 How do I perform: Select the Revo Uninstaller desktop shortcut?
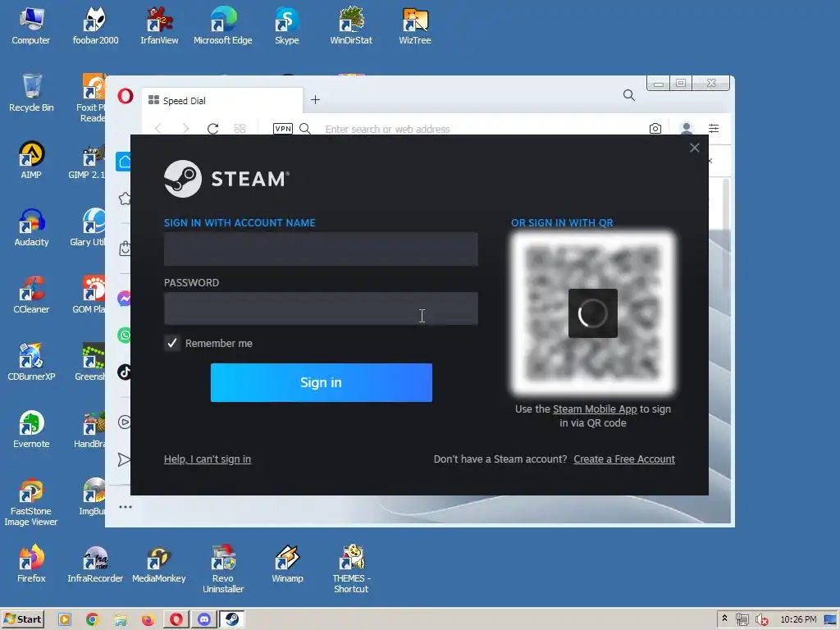click(x=223, y=569)
